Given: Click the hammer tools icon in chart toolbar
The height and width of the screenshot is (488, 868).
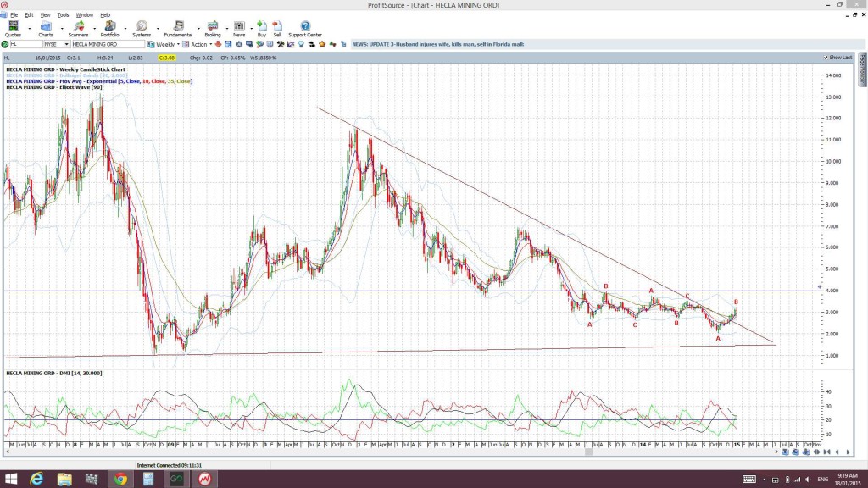Looking at the screenshot, I should coord(281,44).
